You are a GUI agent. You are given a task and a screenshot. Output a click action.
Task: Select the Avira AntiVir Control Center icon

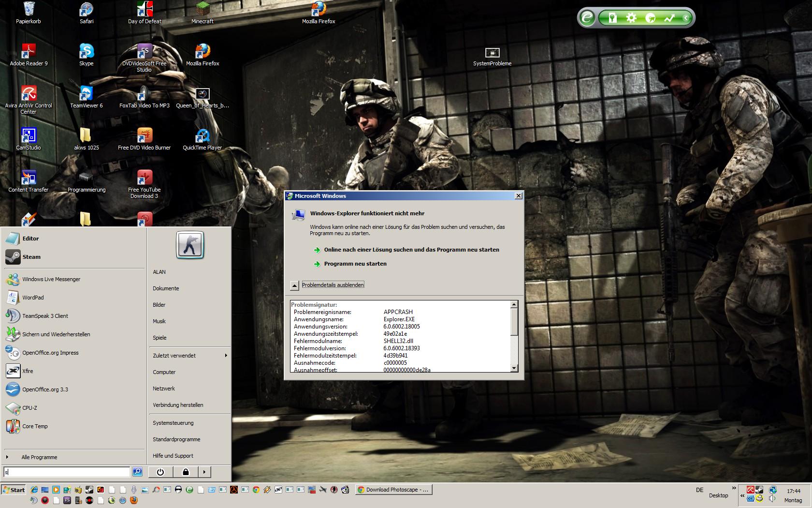[29, 100]
